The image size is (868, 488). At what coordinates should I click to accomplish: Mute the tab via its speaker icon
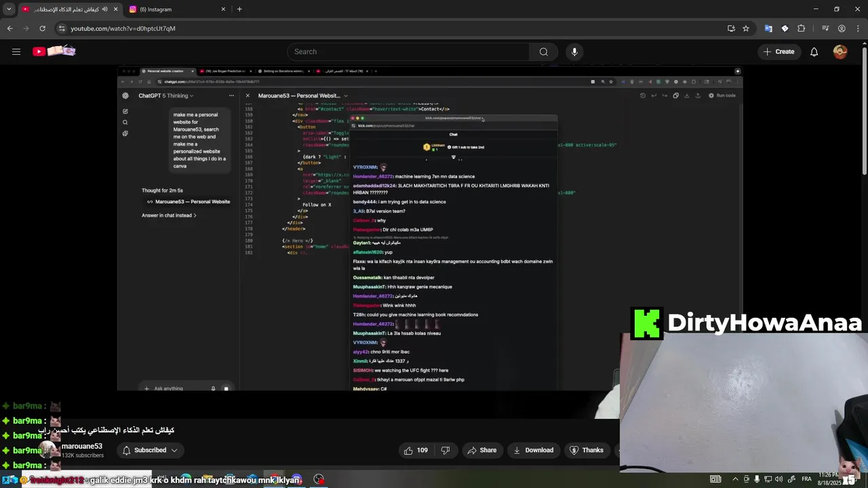tap(104, 9)
